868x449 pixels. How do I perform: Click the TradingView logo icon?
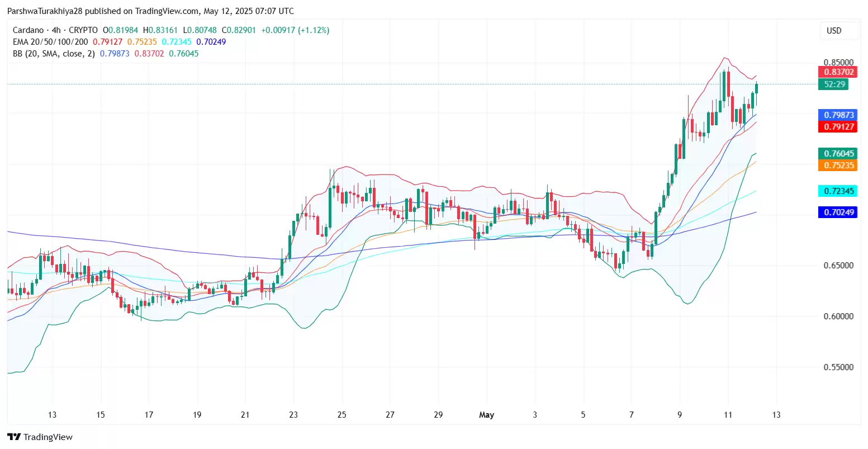[x=15, y=437]
